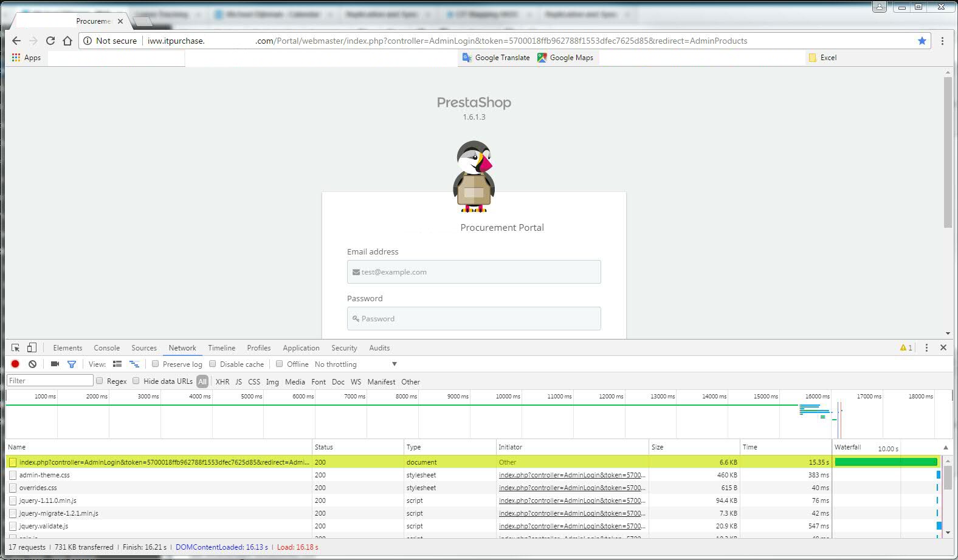Open the Timeline DevTools tab
Image resolution: width=958 pixels, height=560 pixels.
tap(221, 348)
